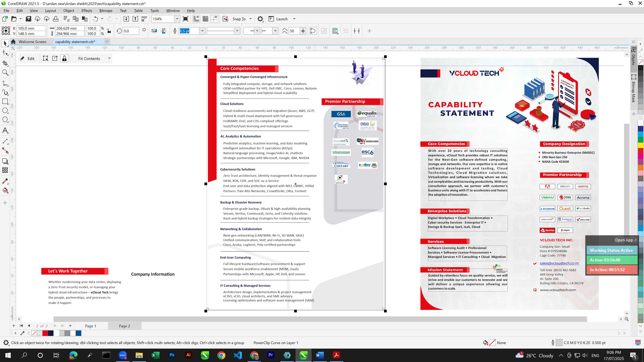Open the Snap To dropdown
The height and width of the screenshot is (362, 644).
pyautogui.click(x=251, y=19)
